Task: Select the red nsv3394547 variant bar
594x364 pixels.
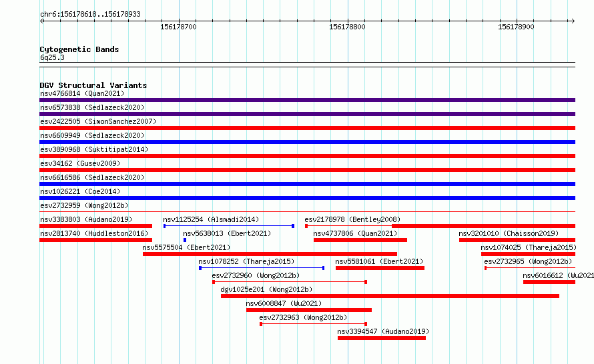Action: [x=382, y=338]
